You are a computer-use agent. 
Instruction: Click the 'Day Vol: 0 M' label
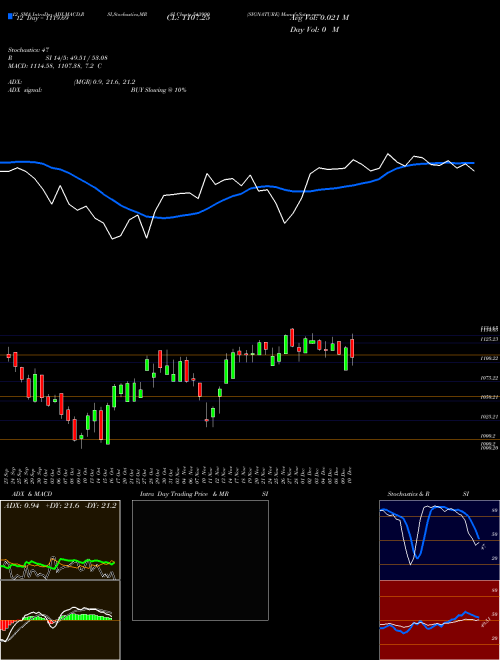point(314,30)
